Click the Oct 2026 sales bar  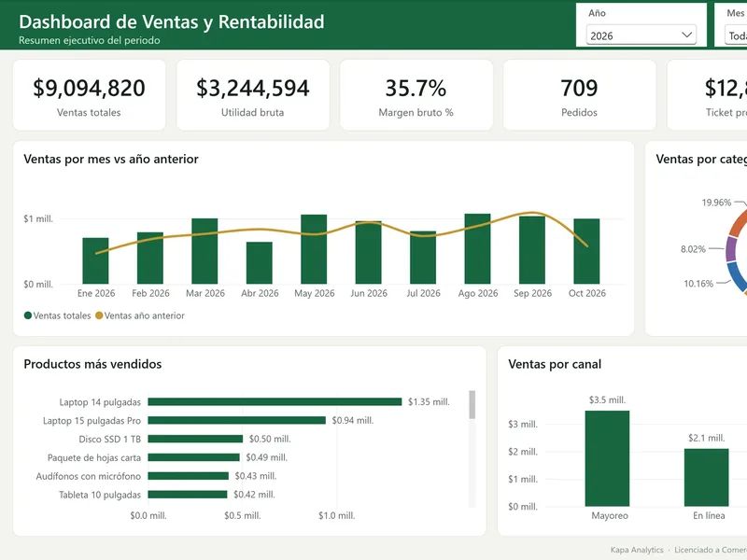[x=586, y=251]
